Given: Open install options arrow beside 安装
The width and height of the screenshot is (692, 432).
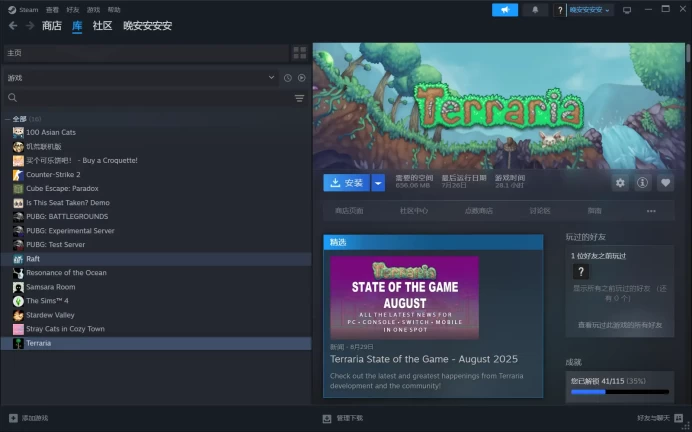Looking at the screenshot, I should [378, 183].
